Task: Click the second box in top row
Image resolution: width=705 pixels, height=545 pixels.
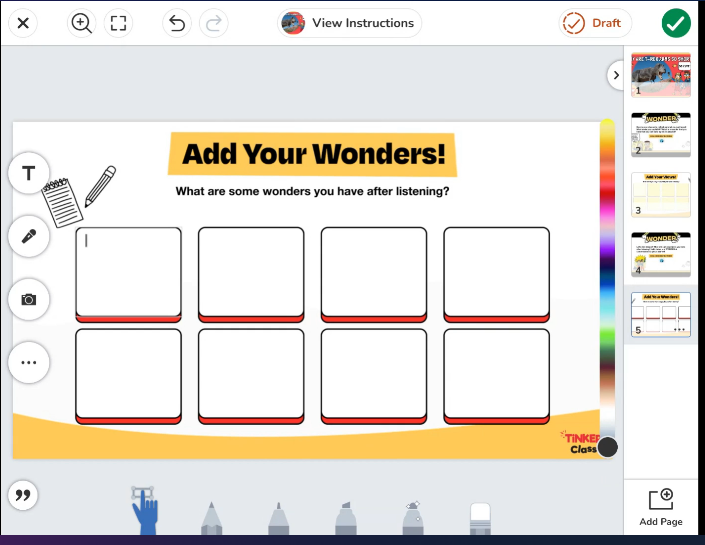Action: pos(251,274)
